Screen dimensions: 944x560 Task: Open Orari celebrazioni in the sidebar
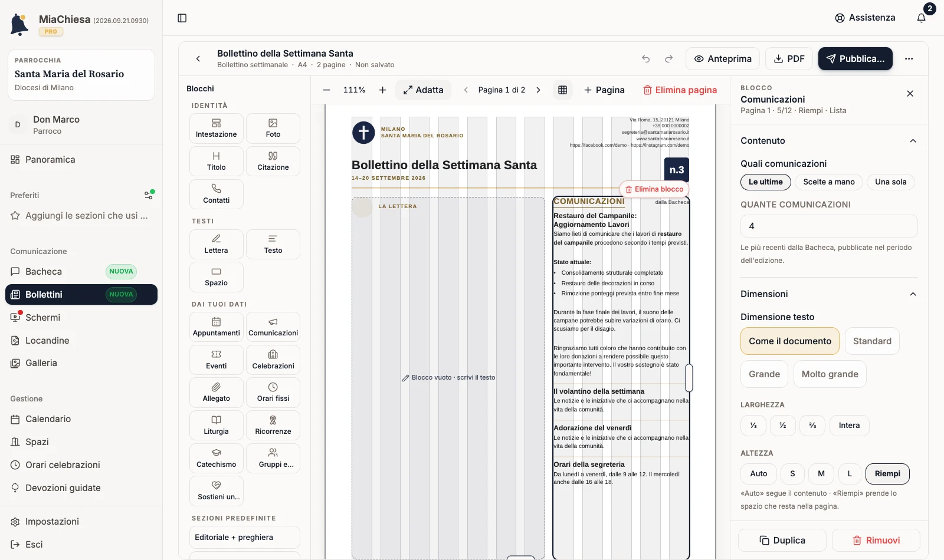point(81,465)
